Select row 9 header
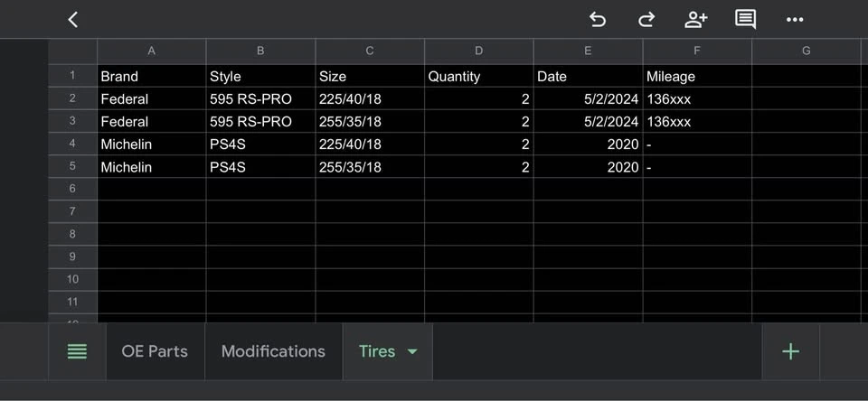Image resolution: width=868 pixels, height=401 pixels. point(72,257)
